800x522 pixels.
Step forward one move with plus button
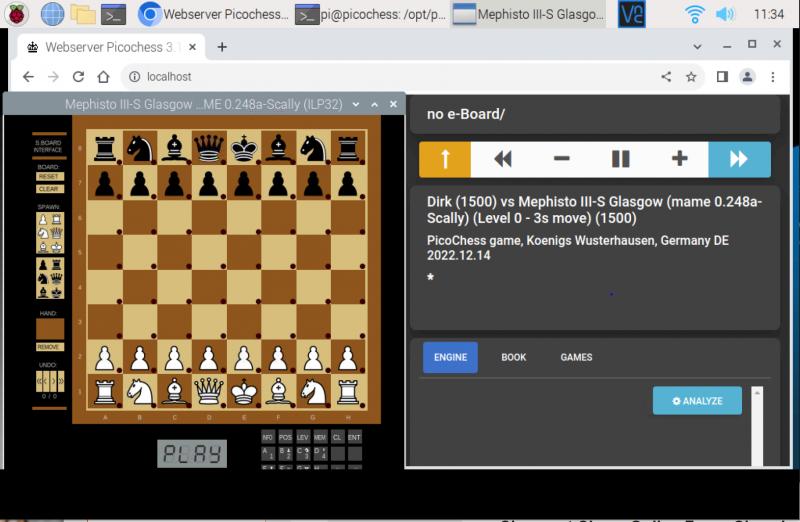[680, 159]
